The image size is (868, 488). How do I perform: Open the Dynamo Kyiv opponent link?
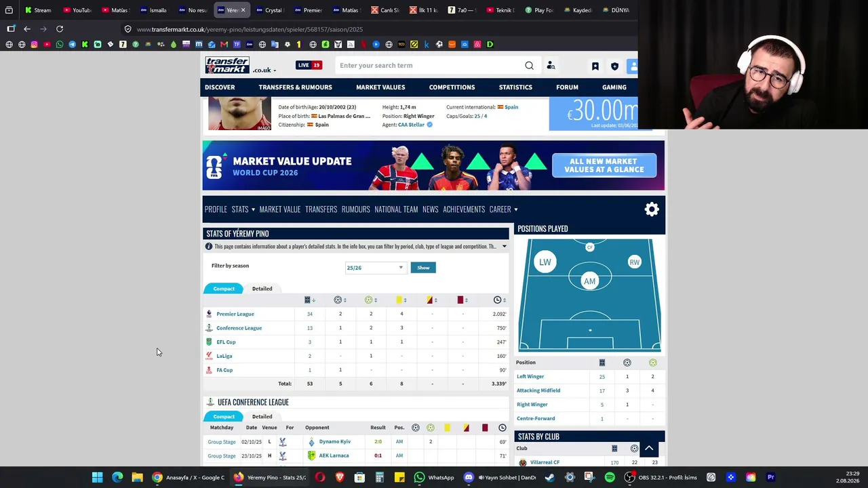click(x=335, y=442)
